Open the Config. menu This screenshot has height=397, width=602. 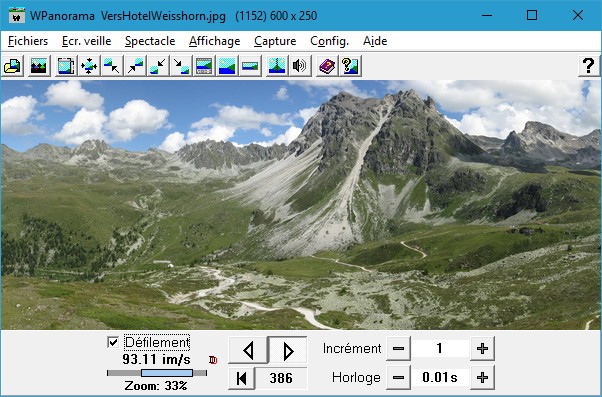329,41
